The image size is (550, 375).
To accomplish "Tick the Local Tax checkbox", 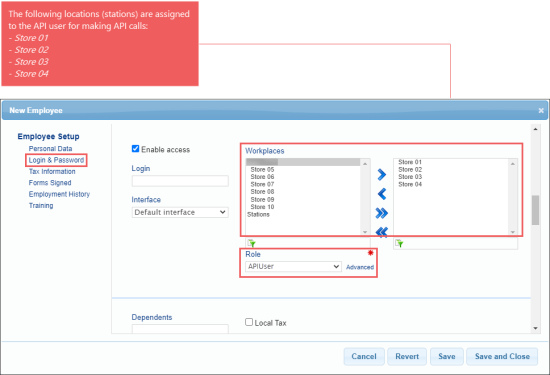I will click(249, 322).
